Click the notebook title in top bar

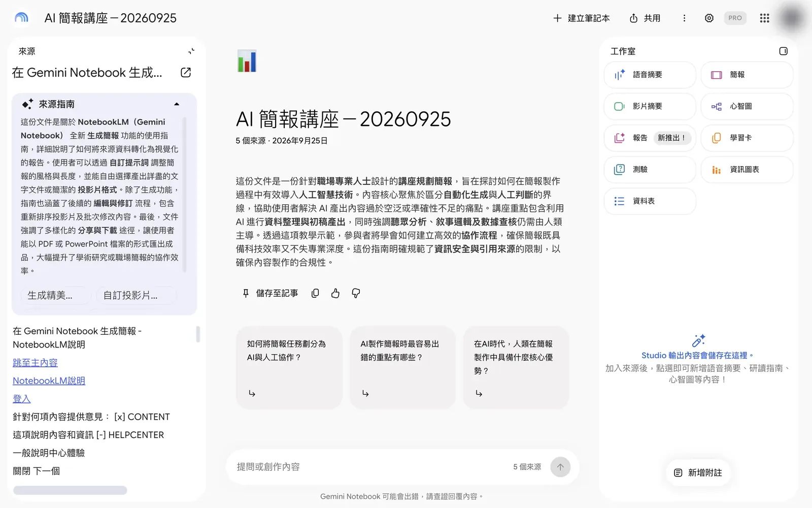click(111, 18)
